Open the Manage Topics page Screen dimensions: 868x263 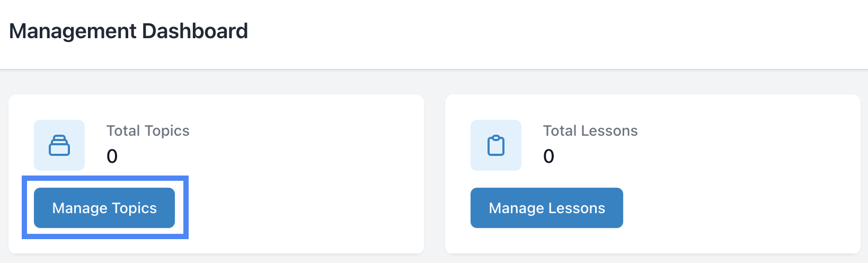point(104,208)
